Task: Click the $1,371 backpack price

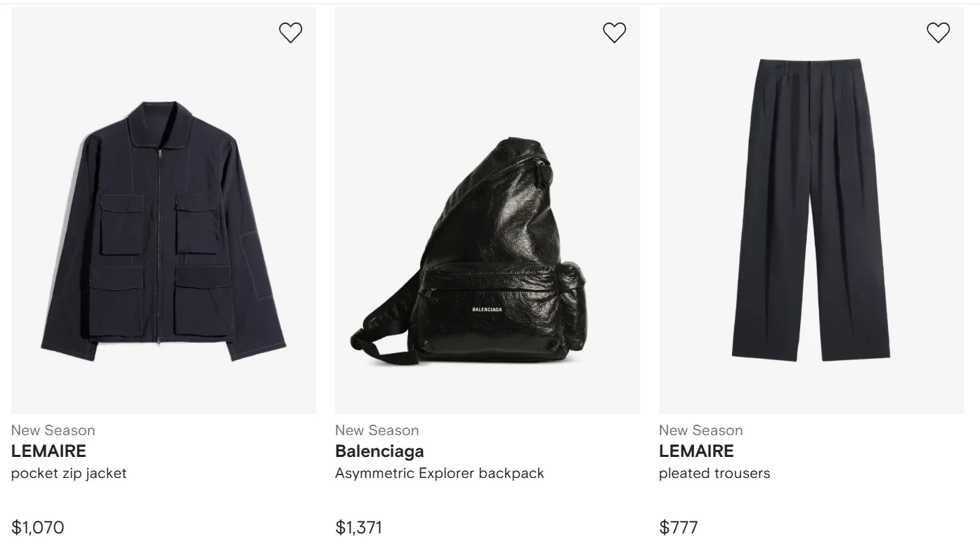Action: [358, 527]
